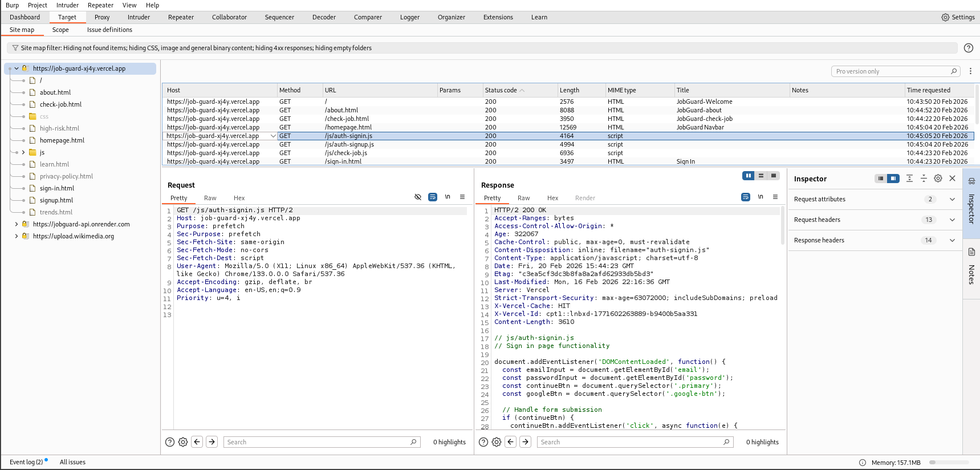Open the Help menu

(152, 5)
